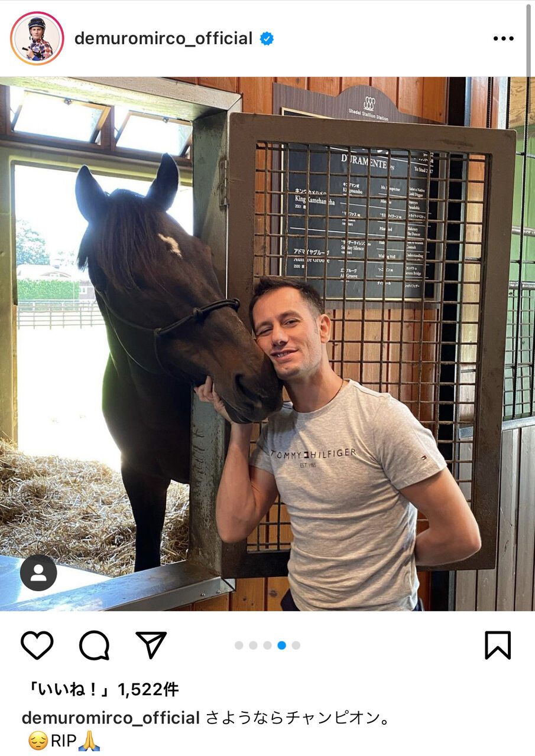Open demuromirco_official username in caption

111,718
